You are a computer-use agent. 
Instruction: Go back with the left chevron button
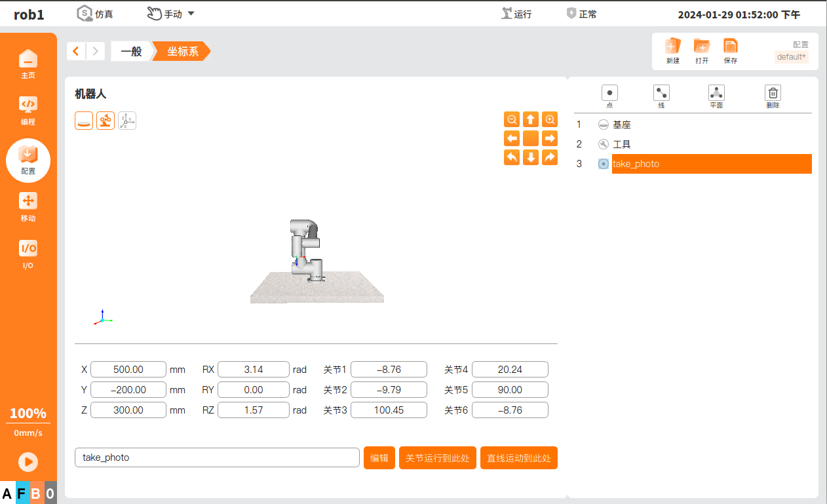click(77, 51)
